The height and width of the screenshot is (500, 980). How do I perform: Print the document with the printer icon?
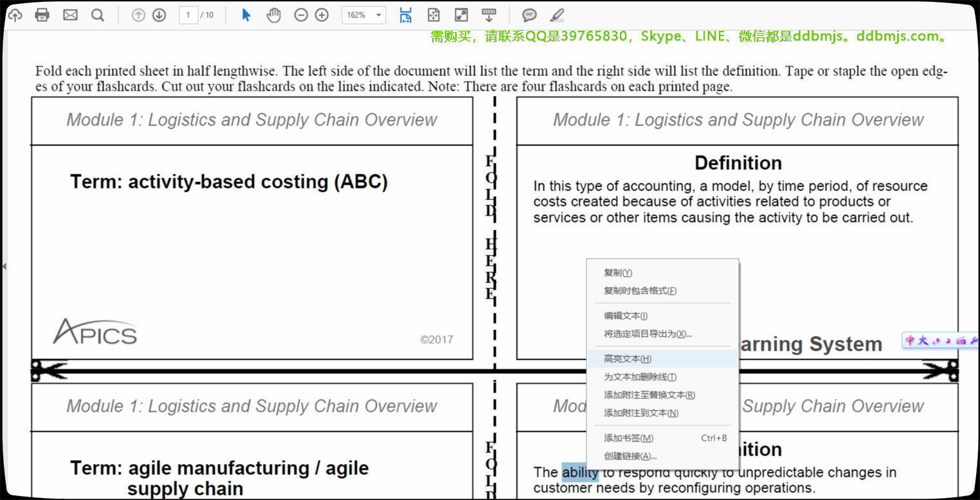click(42, 15)
